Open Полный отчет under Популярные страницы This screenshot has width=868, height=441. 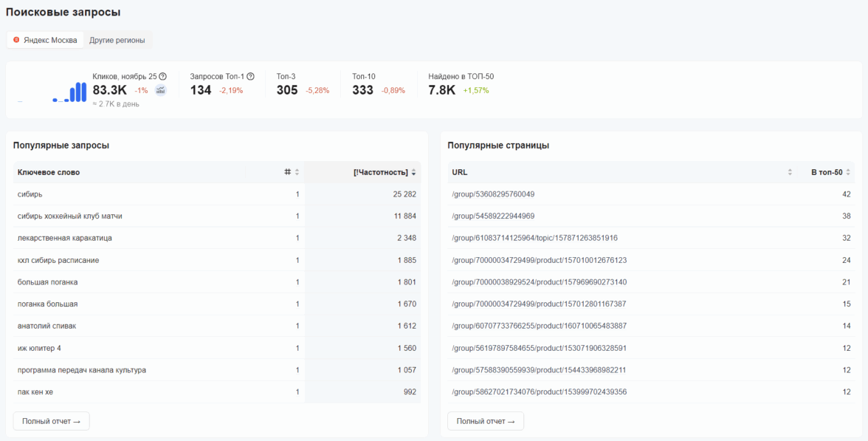pos(486,421)
